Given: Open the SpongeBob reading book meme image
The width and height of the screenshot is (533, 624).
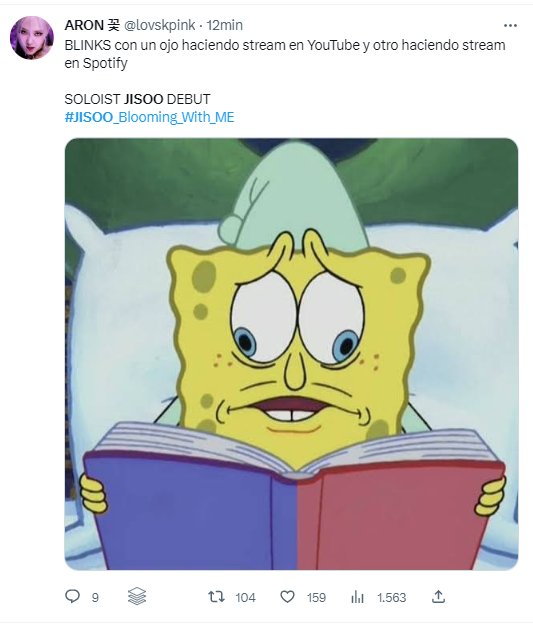Looking at the screenshot, I should tap(291, 354).
